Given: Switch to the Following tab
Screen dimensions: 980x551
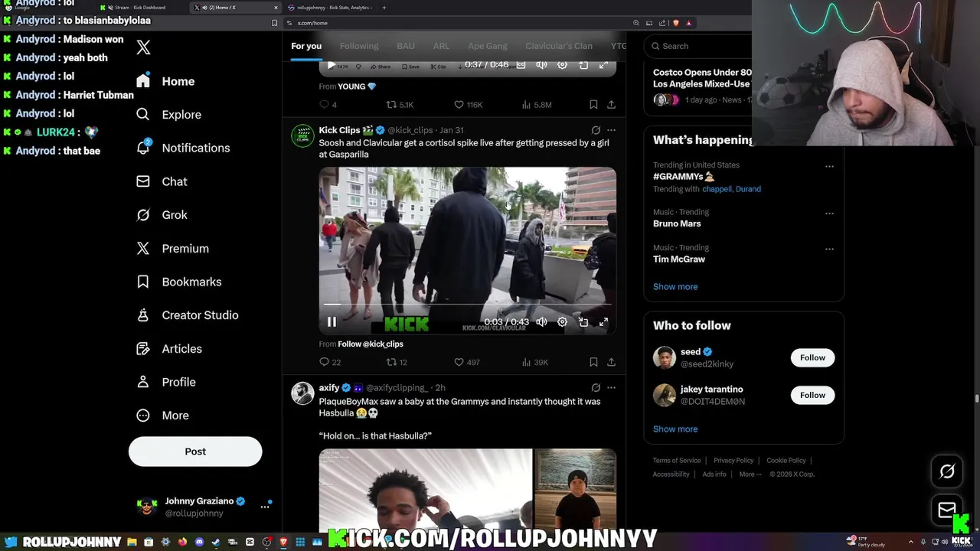Looking at the screenshot, I should pos(359,46).
